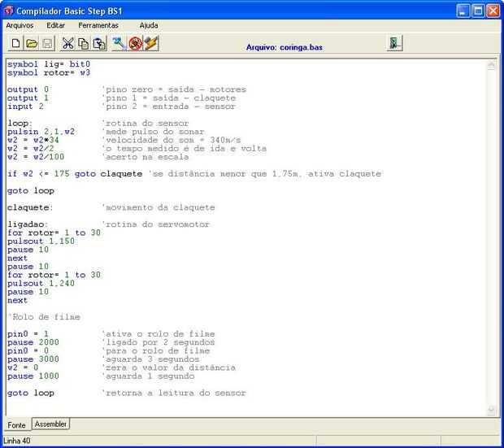504x448 pixels.
Task: Click the code line 'w2 = w2/100'
Action: (x=36, y=157)
